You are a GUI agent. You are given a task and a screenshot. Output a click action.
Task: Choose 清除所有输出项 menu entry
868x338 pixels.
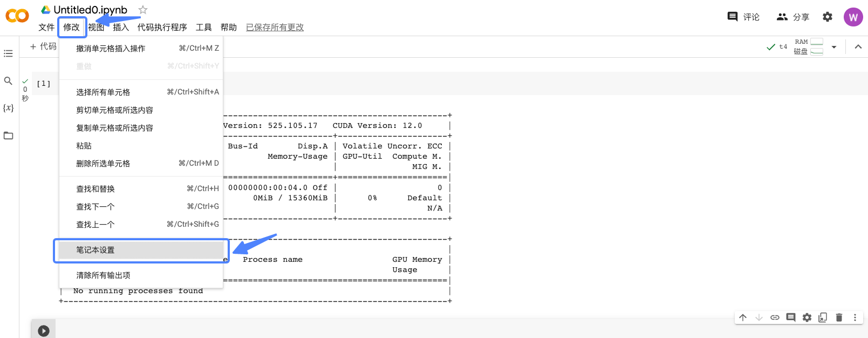(x=103, y=275)
